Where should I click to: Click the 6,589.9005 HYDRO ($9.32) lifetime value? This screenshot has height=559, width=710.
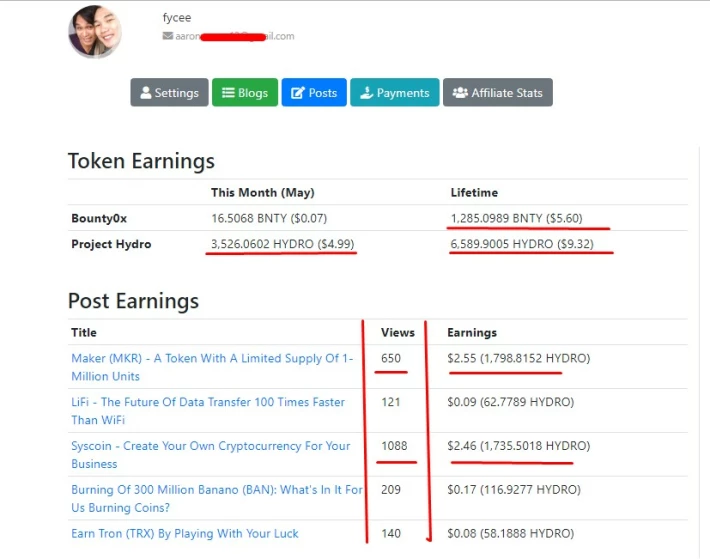coord(522,244)
